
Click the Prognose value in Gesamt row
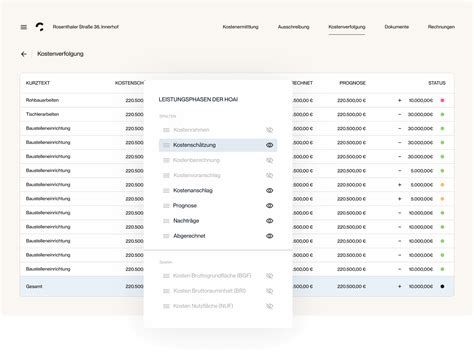(351, 286)
